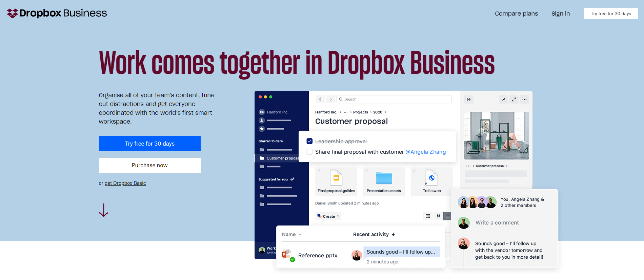Click the Sounds good comment preview
Viewport: 644px width, 280px height.
click(401, 252)
